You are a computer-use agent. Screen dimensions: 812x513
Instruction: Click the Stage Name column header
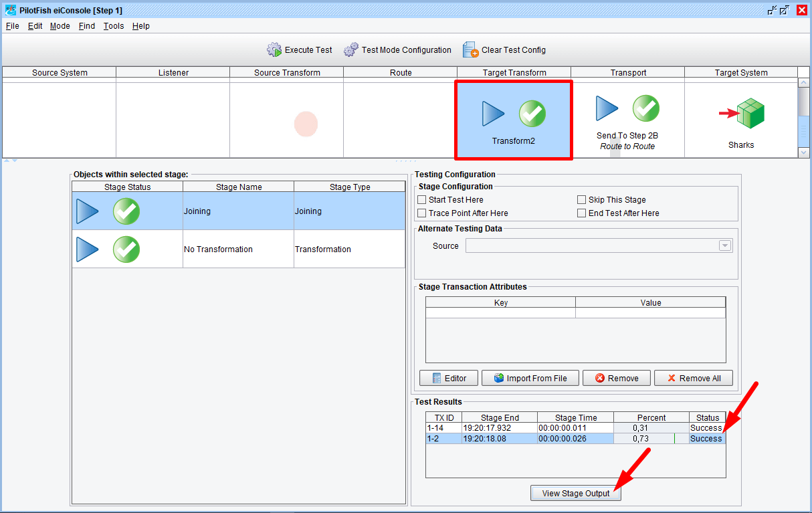point(239,187)
